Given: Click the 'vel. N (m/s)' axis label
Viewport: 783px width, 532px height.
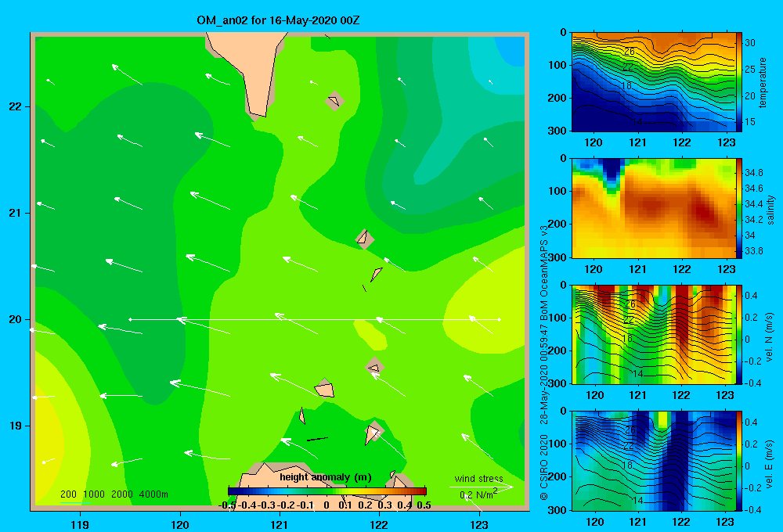Looking at the screenshot, I should (x=769, y=337).
